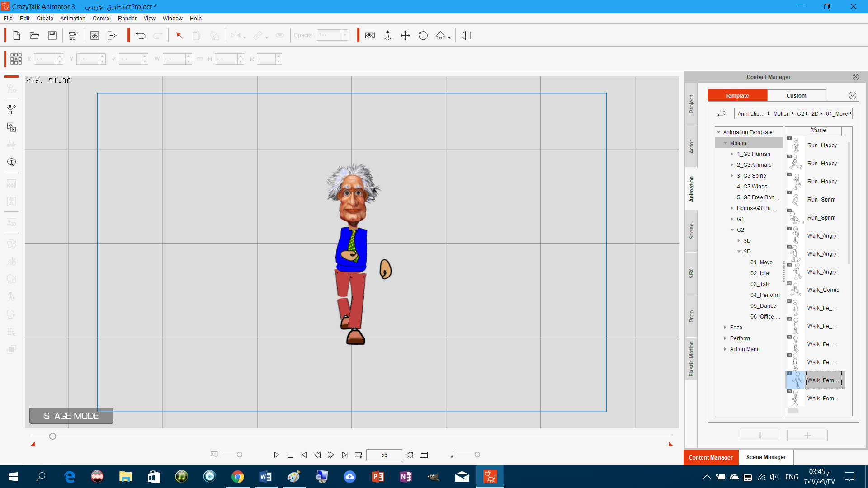Open Chrome from the taskbar
Image resolution: width=868 pixels, height=488 pixels.
pyautogui.click(x=237, y=477)
